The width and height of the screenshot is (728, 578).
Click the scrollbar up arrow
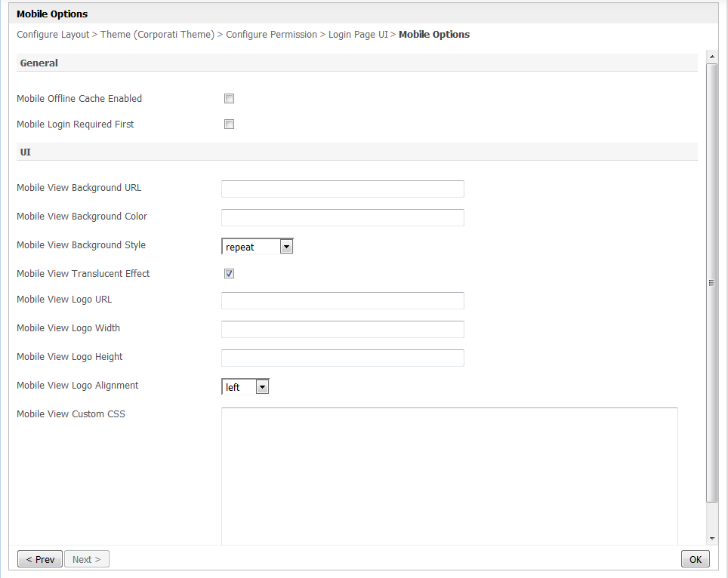click(x=711, y=57)
